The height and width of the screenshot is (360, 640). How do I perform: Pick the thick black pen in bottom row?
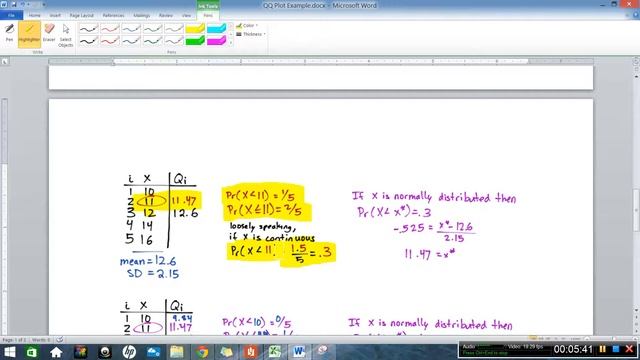pos(88,40)
